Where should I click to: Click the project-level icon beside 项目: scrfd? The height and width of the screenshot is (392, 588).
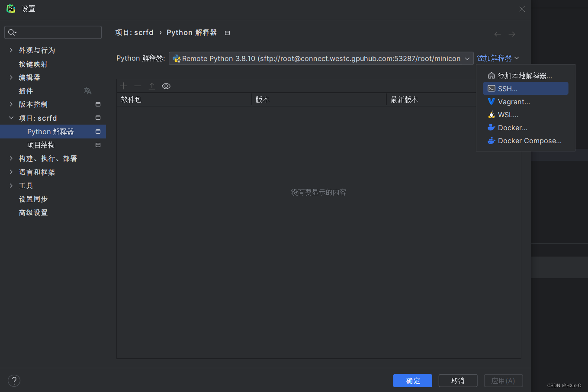(98, 118)
